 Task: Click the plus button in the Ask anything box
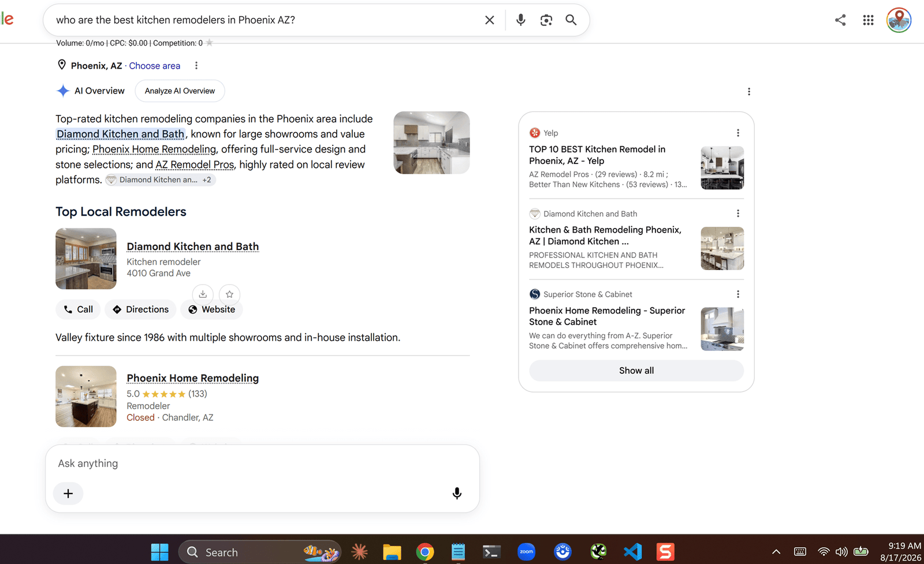[68, 494]
